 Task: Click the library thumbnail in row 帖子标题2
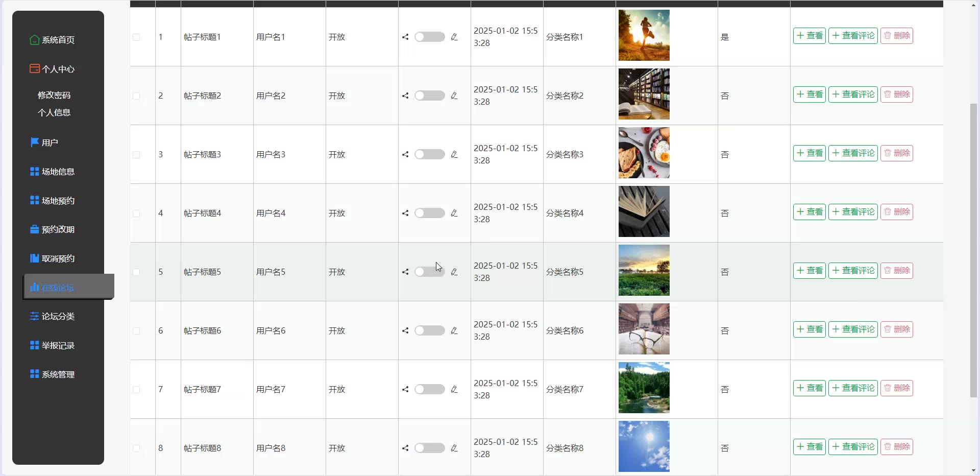pos(644,94)
